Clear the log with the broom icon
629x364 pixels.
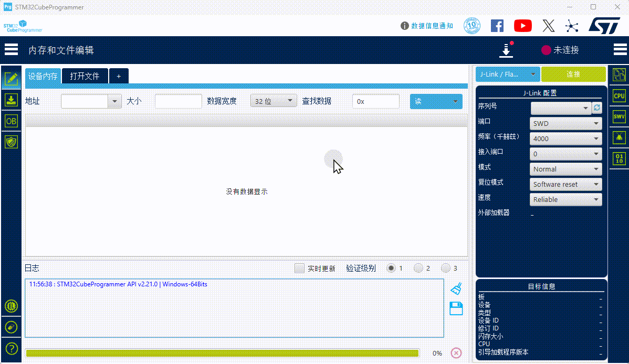[x=456, y=288]
